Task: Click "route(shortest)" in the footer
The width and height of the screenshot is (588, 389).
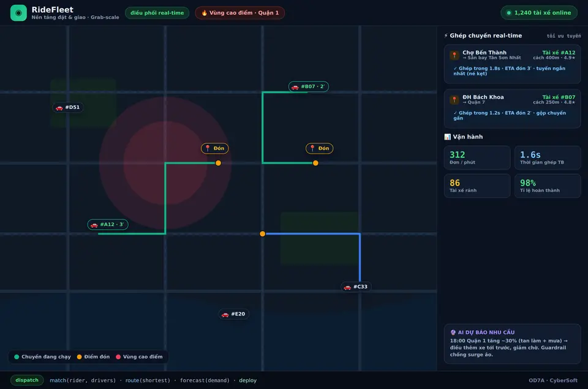Action: tap(148, 380)
